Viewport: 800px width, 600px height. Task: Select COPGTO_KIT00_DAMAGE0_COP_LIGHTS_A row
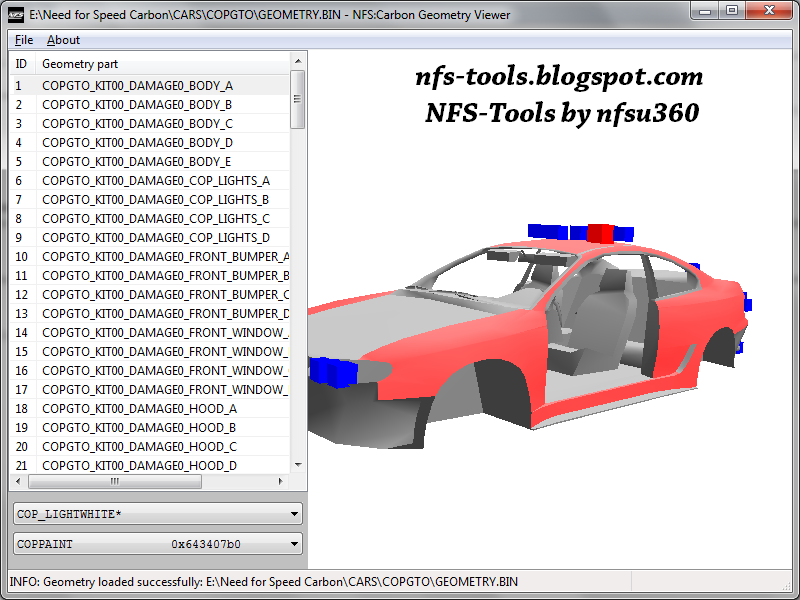[x=150, y=181]
